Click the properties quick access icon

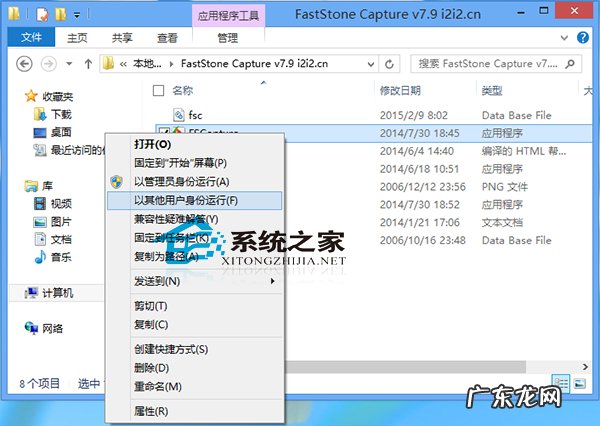click(x=42, y=15)
